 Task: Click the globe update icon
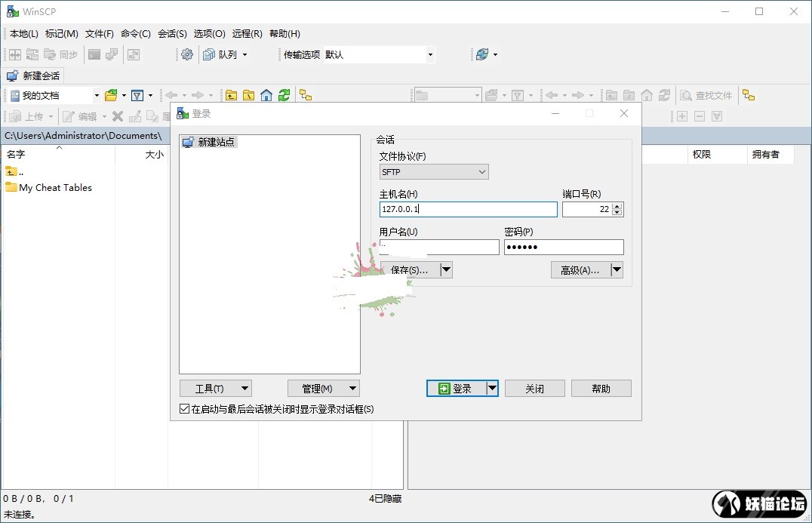tap(482, 54)
